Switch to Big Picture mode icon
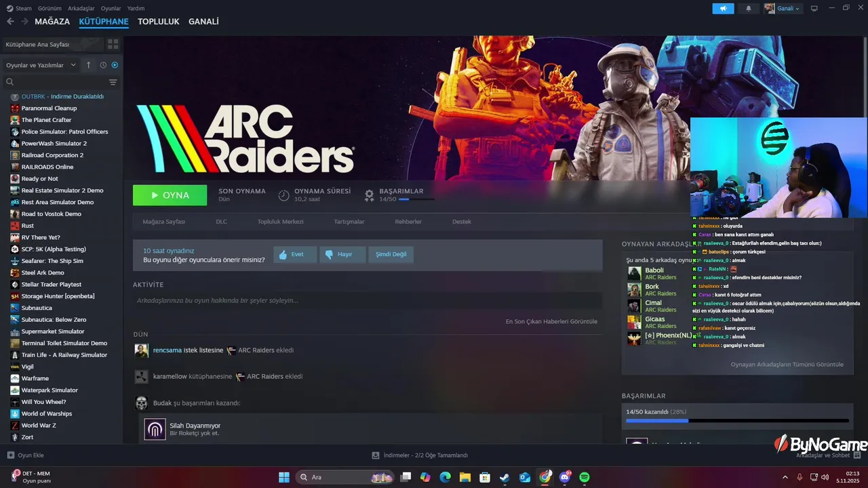This screenshot has width=868, height=488. point(814,8)
